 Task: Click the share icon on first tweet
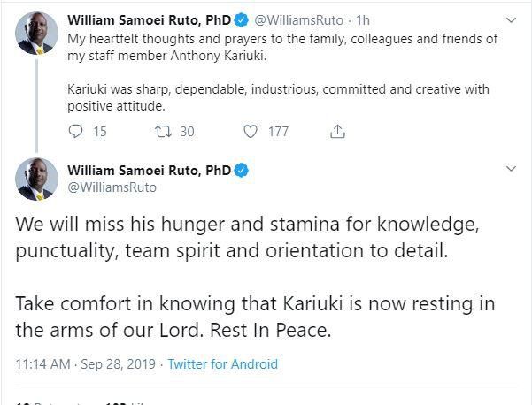pos(337,131)
